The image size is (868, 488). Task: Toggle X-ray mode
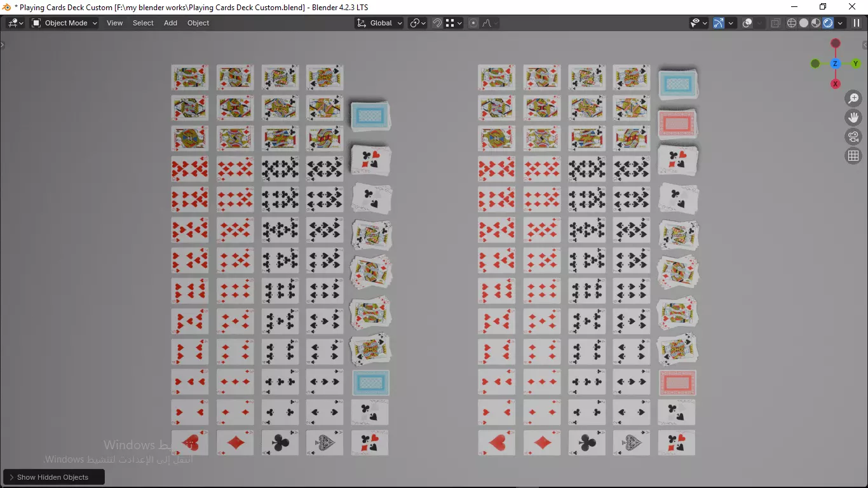coord(775,23)
